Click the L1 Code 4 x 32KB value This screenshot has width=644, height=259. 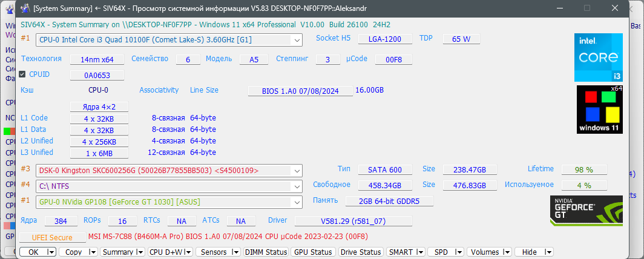pyautogui.click(x=99, y=119)
